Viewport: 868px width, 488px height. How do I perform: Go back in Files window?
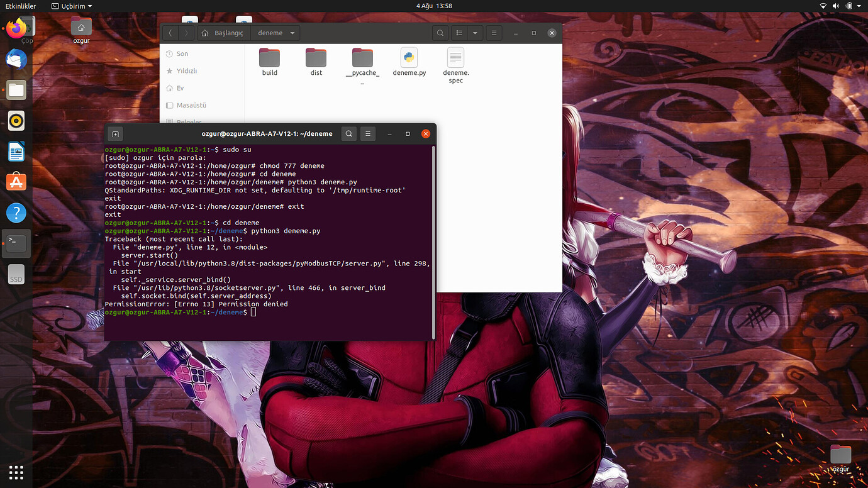tap(170, 33)
